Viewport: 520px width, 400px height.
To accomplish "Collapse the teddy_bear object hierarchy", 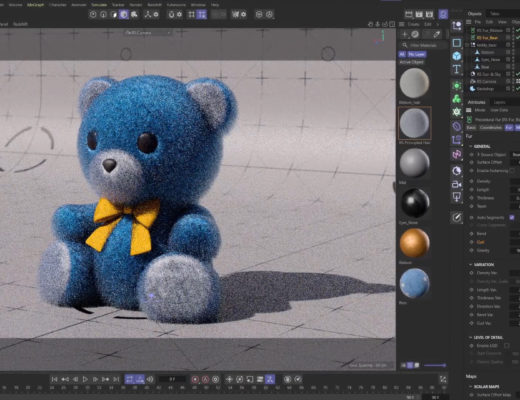I will 467,45.
